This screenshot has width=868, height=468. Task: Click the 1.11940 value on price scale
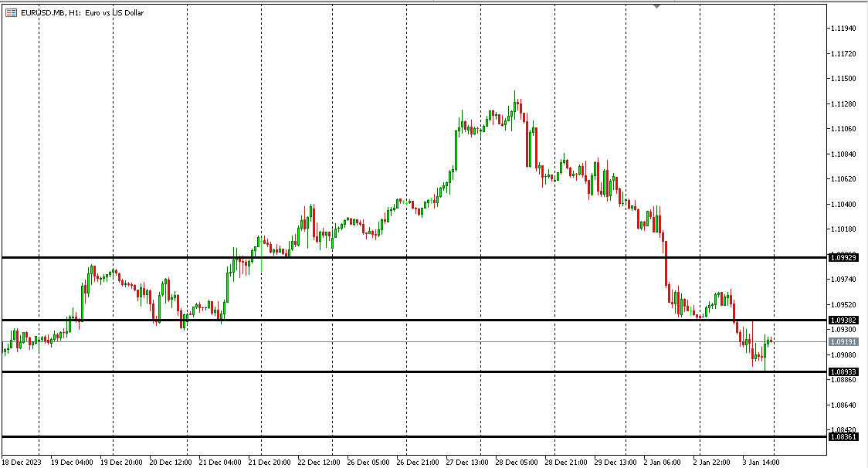843,29
